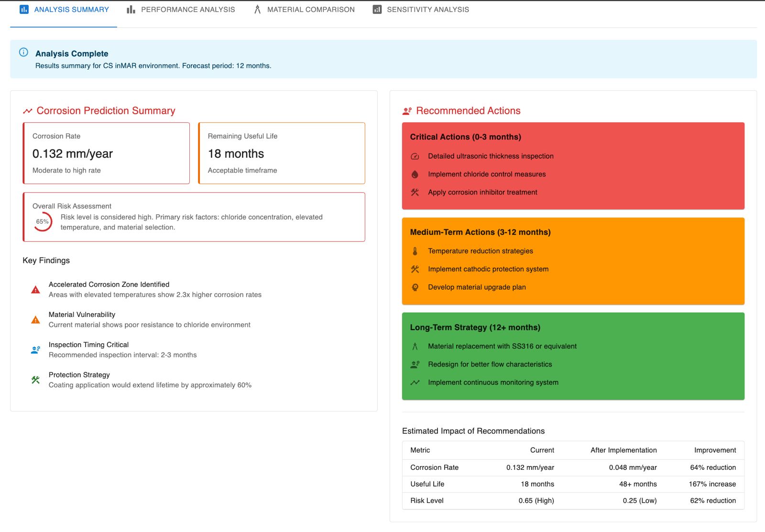Open the Material Comparison tab
Screen dimensions: 765x532
tap(304, 10)
